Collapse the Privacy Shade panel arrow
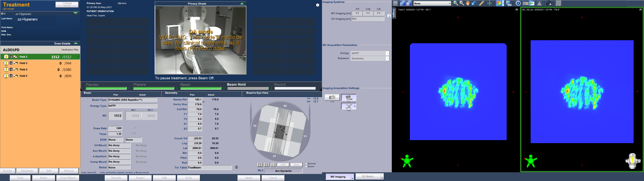Image resolution: width=644 pixels, height=181 pixels. (x=242, y=4)
